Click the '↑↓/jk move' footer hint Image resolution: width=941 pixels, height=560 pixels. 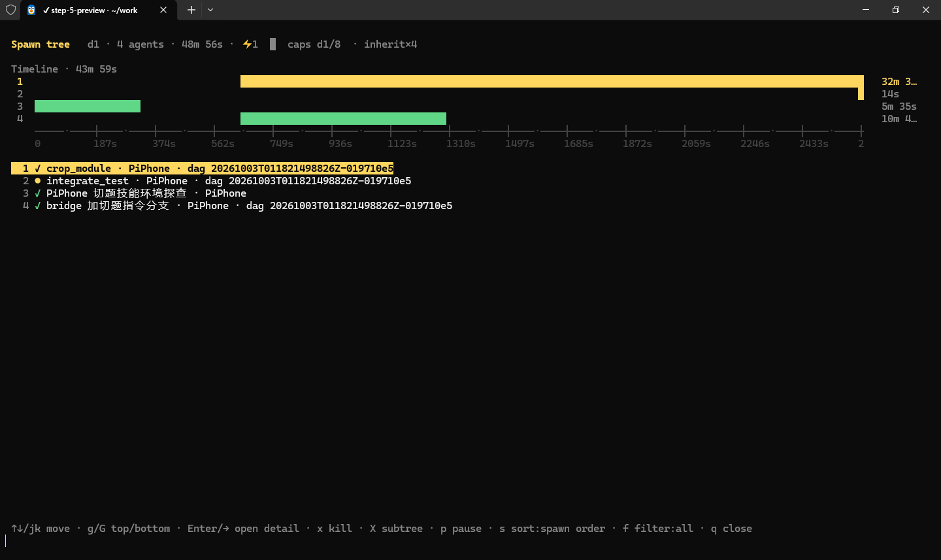41,529
